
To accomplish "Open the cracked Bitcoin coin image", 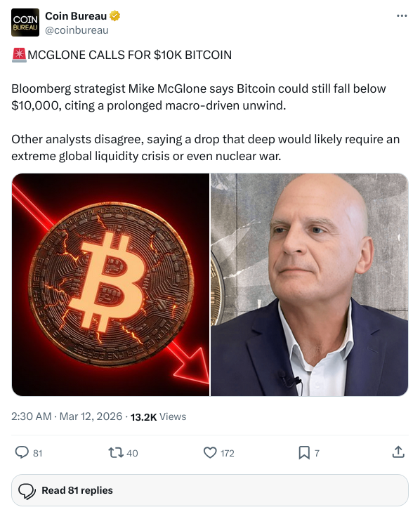I will (110, 284).
